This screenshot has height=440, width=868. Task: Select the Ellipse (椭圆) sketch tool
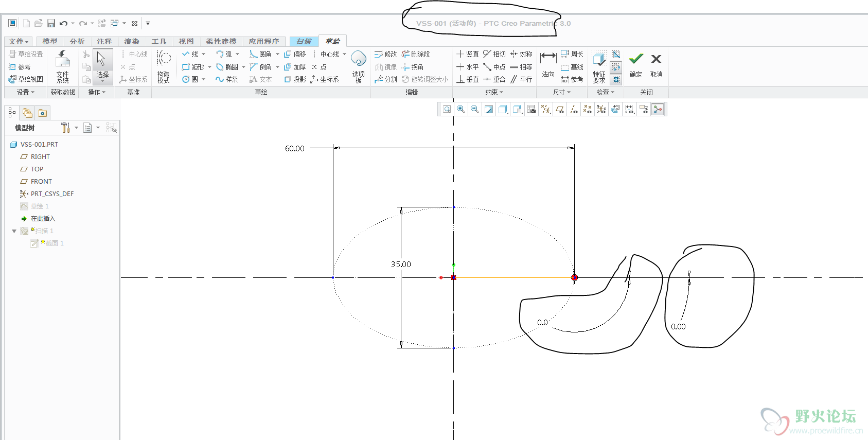(227, 67)
